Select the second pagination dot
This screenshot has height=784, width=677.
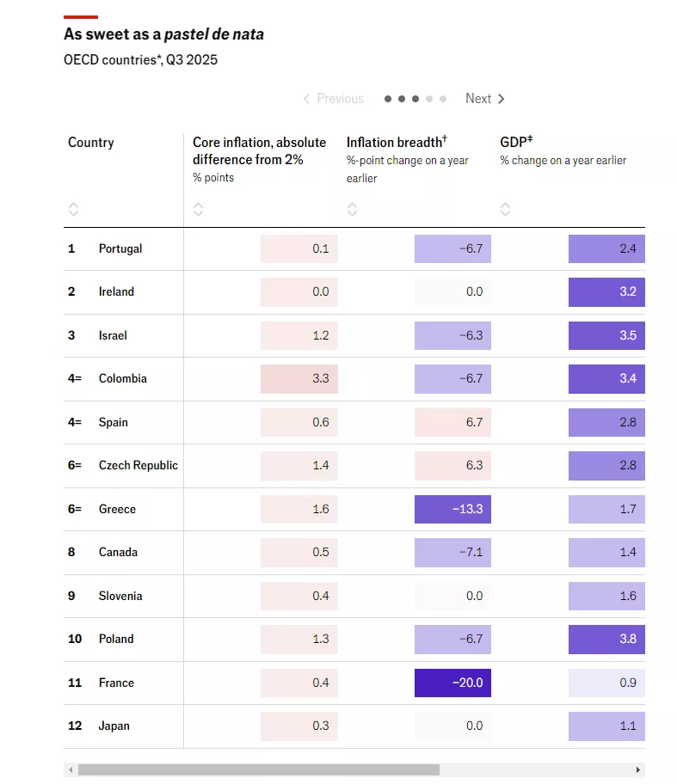402,99
